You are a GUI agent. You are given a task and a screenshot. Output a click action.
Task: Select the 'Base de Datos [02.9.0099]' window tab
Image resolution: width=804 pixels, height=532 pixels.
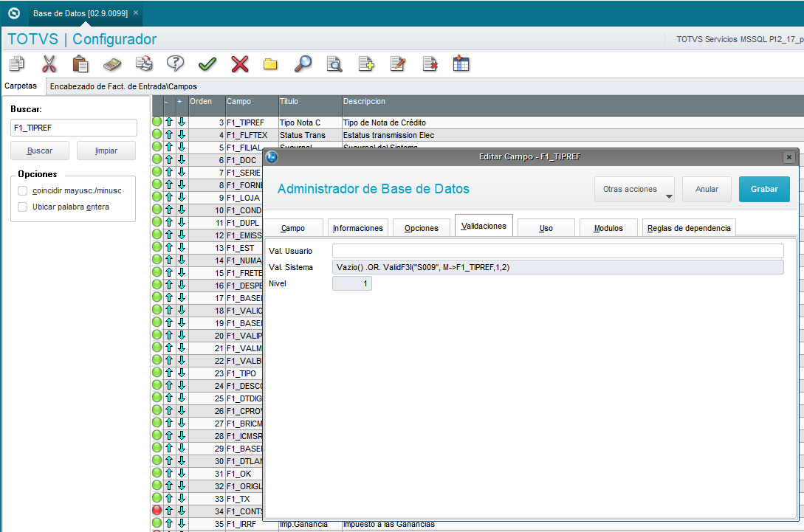(x=80, y=13)
